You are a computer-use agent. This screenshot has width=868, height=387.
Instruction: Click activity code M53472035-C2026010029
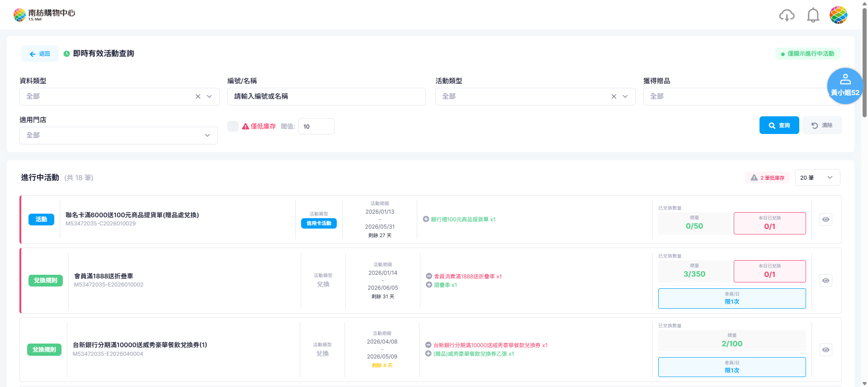click(100, 224)
